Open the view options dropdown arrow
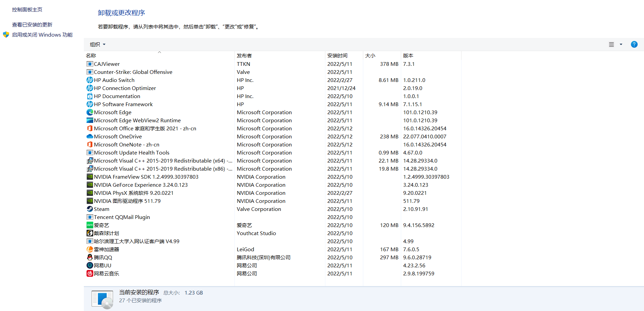This screenshot has height=311, width=644. (621, 44)
